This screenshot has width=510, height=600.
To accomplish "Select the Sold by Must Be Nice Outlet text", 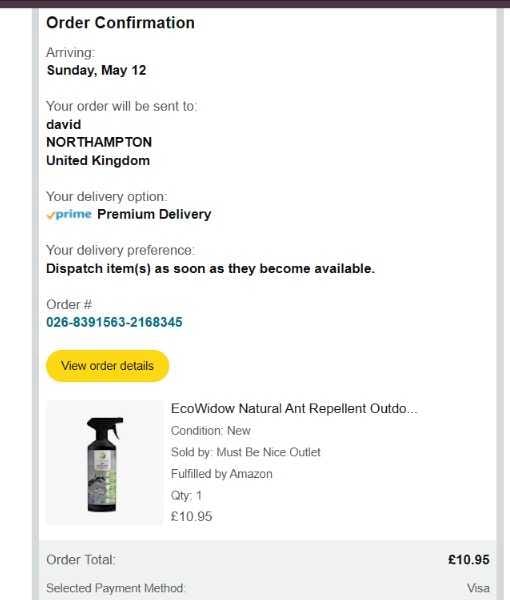I will [x=246, y=452].
